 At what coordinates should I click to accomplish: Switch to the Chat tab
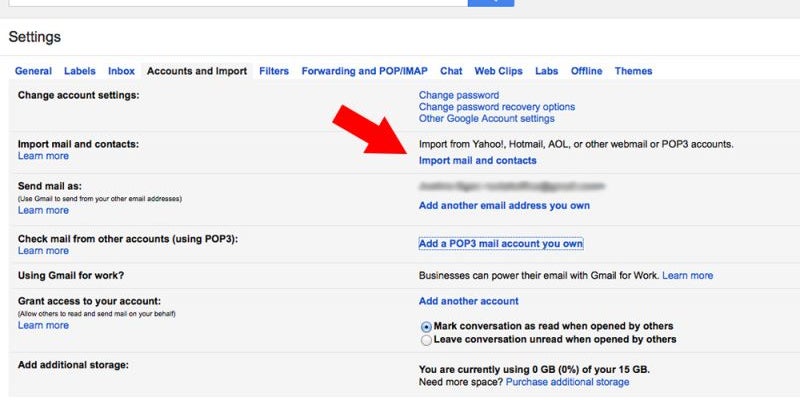[x=451, y=71]
